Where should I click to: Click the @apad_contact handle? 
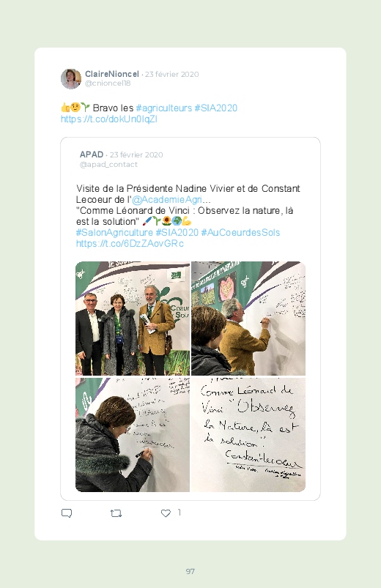[108, 164]
